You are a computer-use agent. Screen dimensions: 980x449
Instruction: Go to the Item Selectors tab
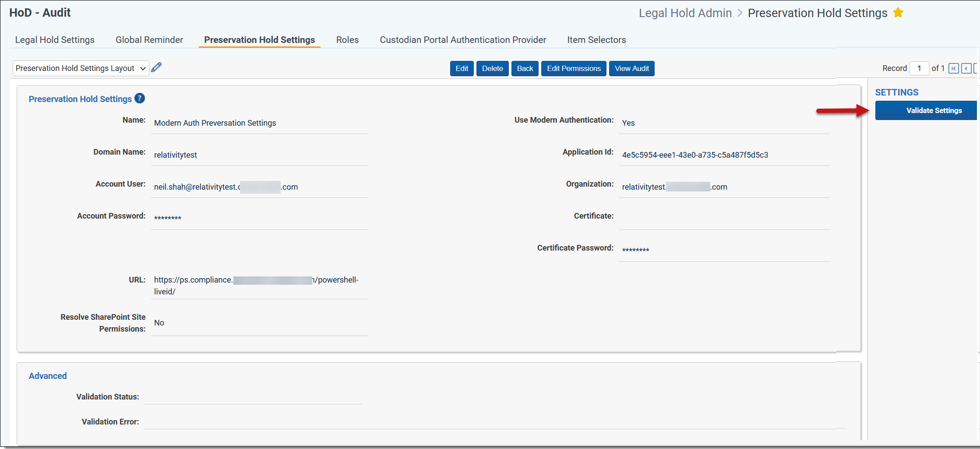pos(596,40)
